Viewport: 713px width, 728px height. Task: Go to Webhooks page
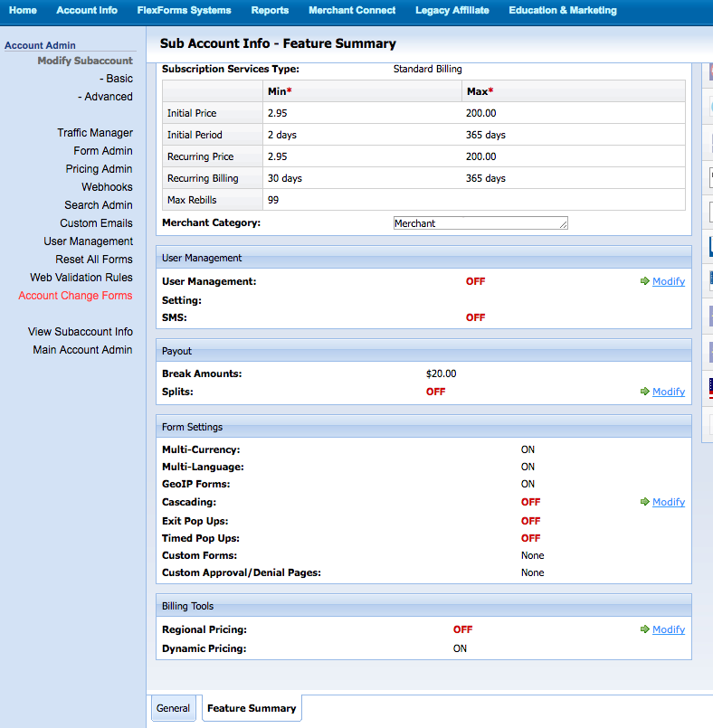coord(108,187)
